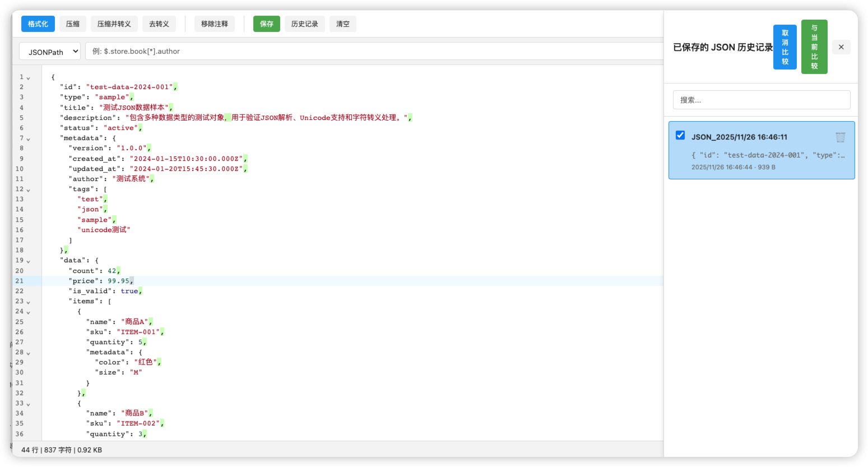Collapse the metadata object at line 7

[29, 139]
